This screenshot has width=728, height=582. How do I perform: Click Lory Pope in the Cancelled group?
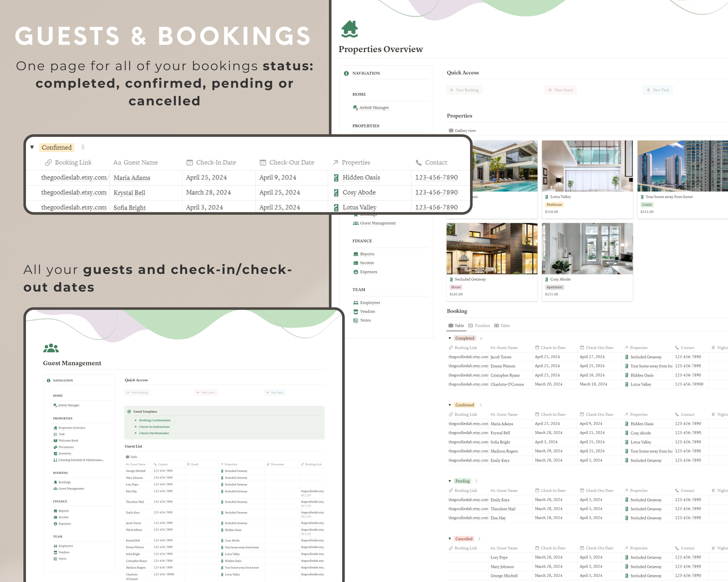pyautogui.click(x=499, y=557)
